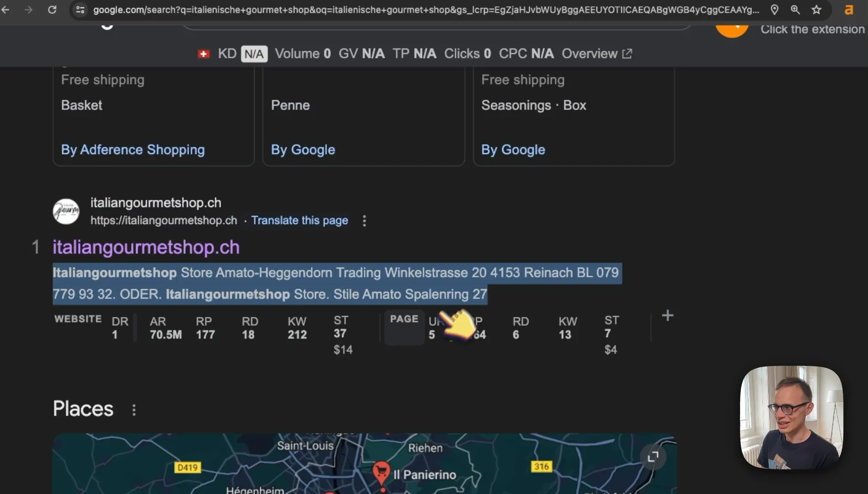Image resolution: width=868 pixels, height=494 pixels.
Task: Click the website KW 212 metric
Action: coord(297,328)
